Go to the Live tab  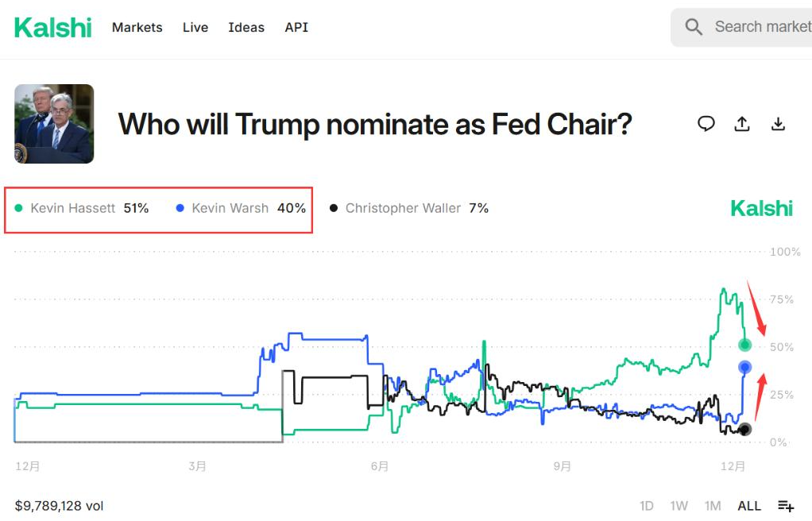click(195, 28)
